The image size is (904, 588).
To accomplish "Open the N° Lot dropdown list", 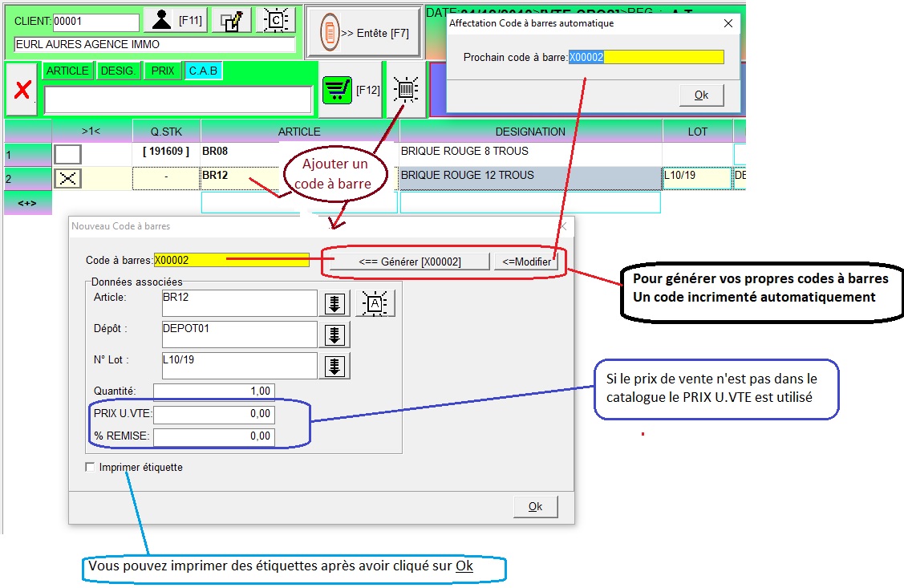I will pos(335,366).
